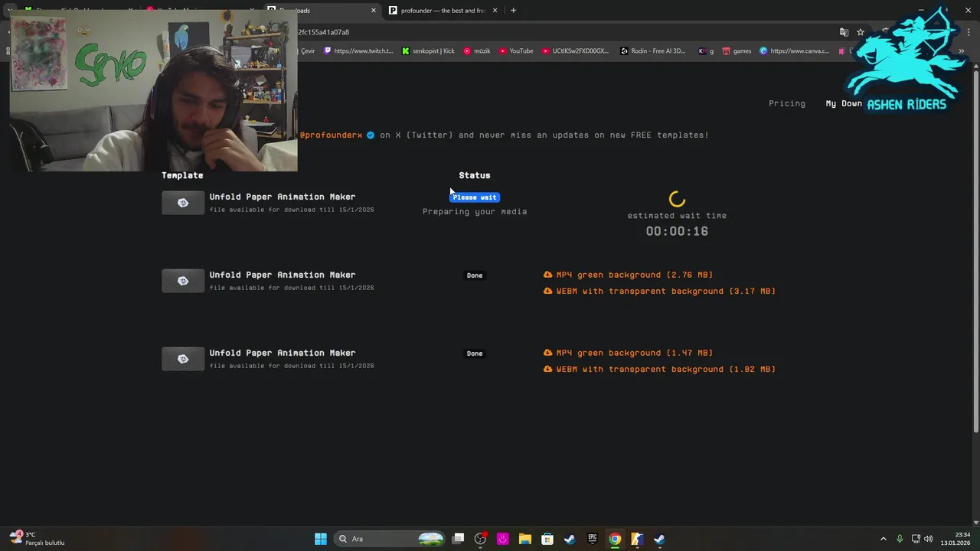980x551 pixels.
Task: Open the senkopist | Kick bookmark
Action: point(429,51)
